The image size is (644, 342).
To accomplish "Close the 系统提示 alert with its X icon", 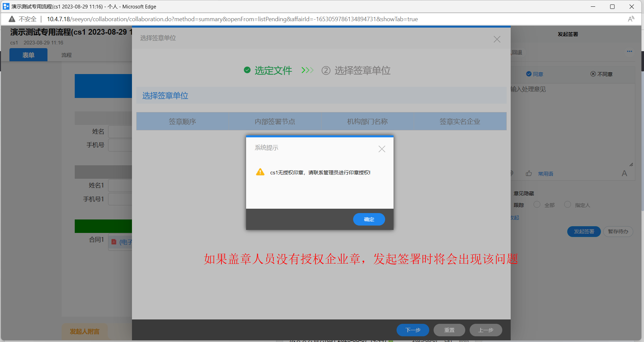I will (382, 149).
